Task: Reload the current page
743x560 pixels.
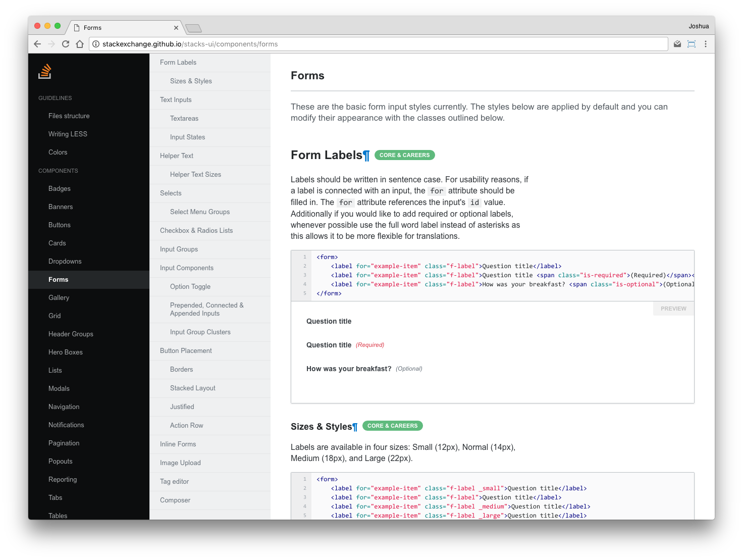Action: 66,44
